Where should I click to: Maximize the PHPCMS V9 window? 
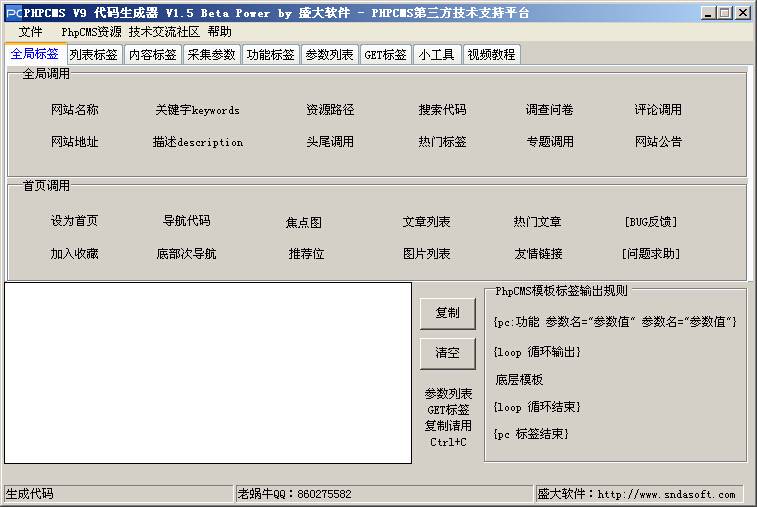(725, 13)
